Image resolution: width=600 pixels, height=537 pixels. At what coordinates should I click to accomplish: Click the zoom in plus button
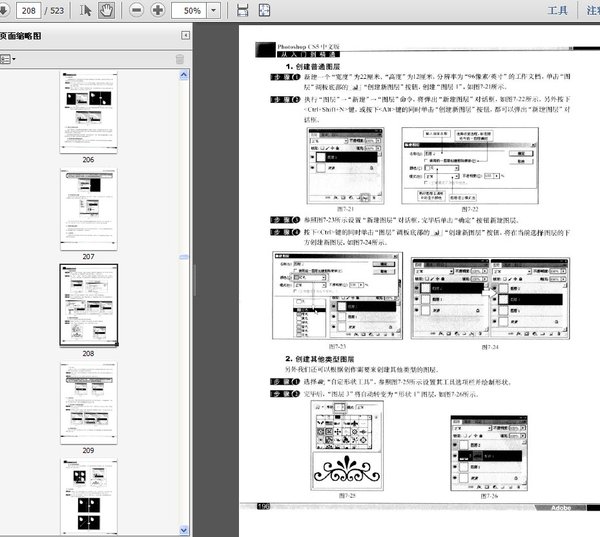[x=158, y=10]
